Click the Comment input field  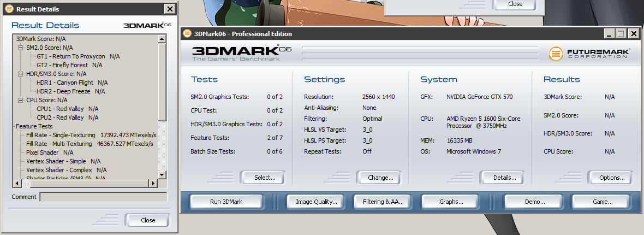[103, 197]
